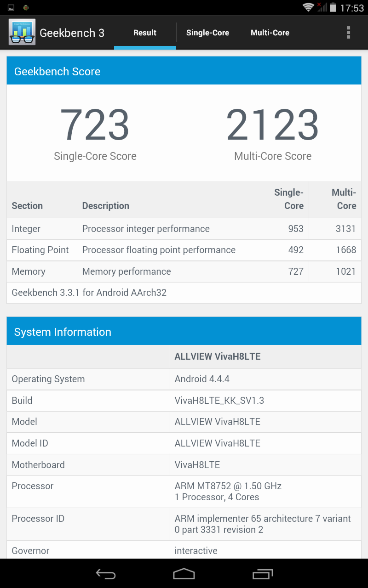Tap the 2123 multi-core score
Screen dimensions: 368x588
pos(272,125)
